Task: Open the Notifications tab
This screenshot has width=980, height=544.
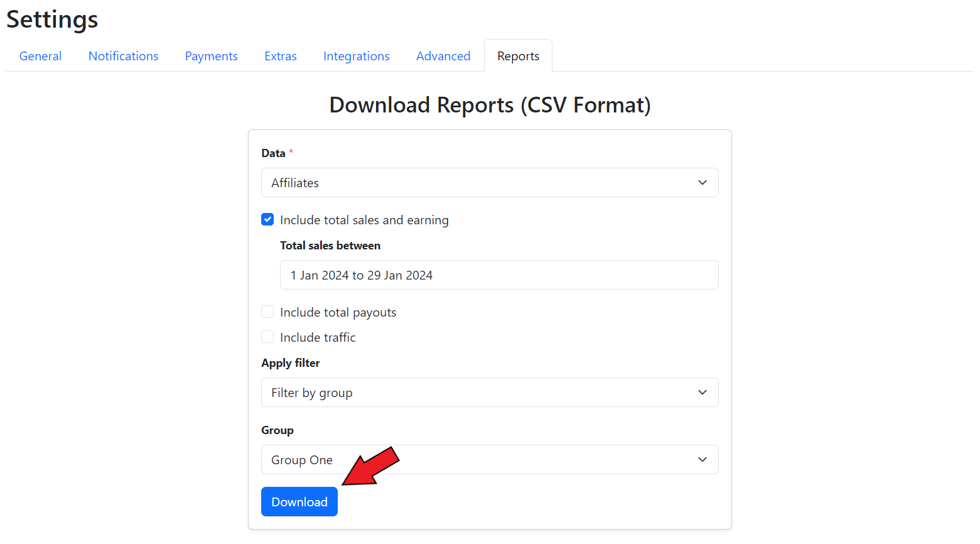Action: [123, 56]
